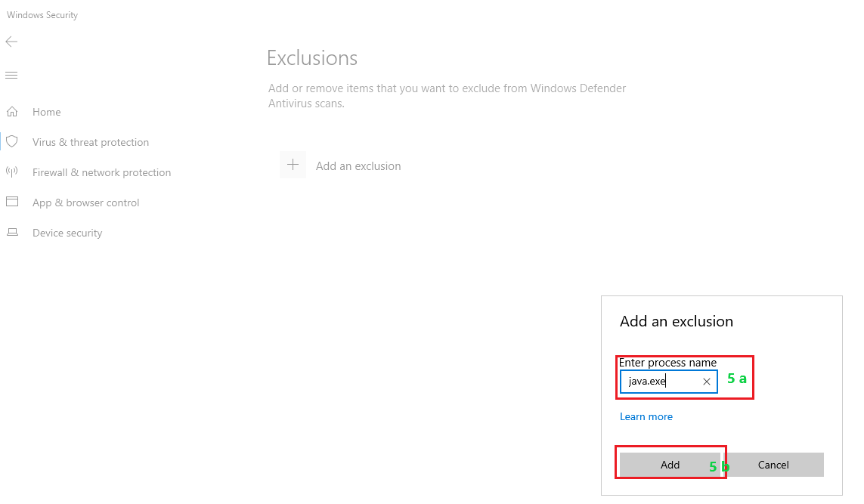Open the Home menu item

pyautogui.click(x=46, y=112)
